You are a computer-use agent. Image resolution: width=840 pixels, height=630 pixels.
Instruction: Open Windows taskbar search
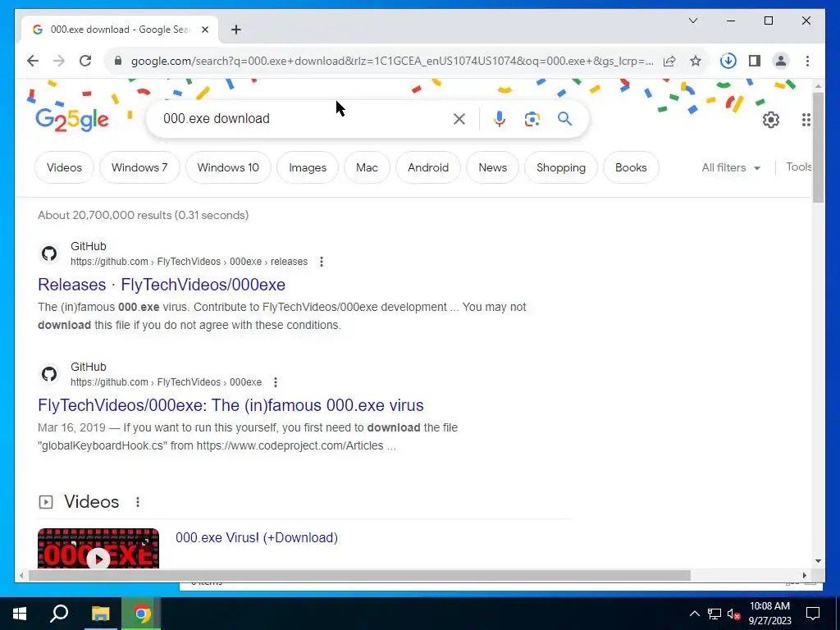59,614
